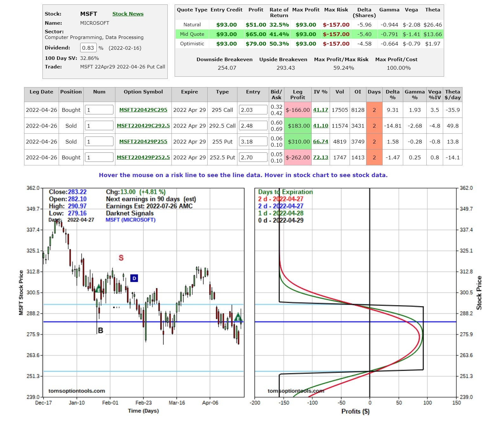Click the Earnings Est: 2022-07-26 AMC text
The height and width of the screenshot is (422, 504).
tap(149, 206)
